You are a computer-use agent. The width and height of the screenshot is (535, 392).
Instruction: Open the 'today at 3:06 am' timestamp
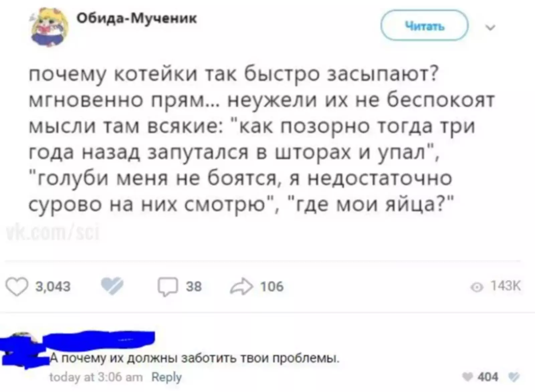tap(96, 377)
